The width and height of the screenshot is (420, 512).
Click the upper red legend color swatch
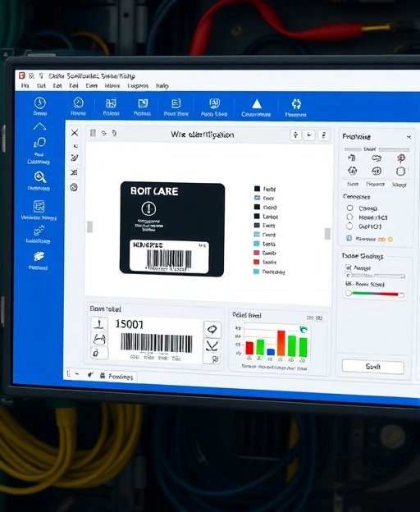[257, 253]
